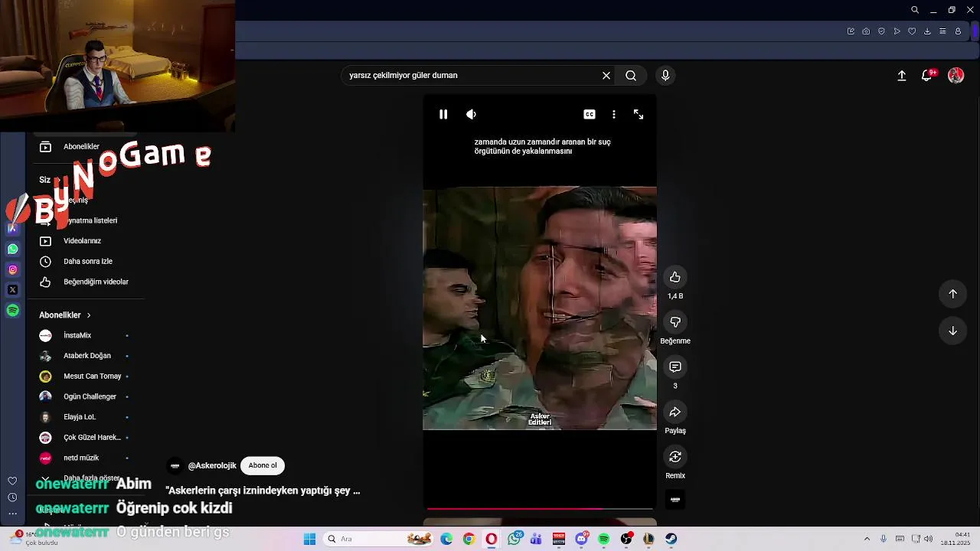Open Spotify in Opera sidebar
Image resolution: width=980 pixels, height=551 pixels.
(13, 310)
